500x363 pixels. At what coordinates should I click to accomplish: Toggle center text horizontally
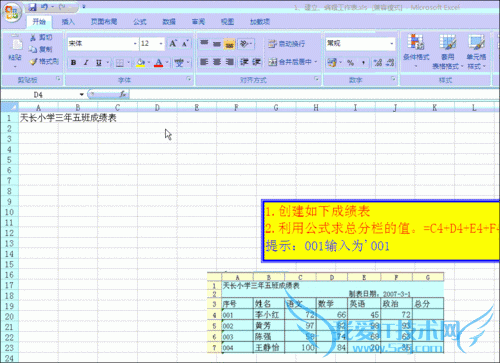coord(217,62)
